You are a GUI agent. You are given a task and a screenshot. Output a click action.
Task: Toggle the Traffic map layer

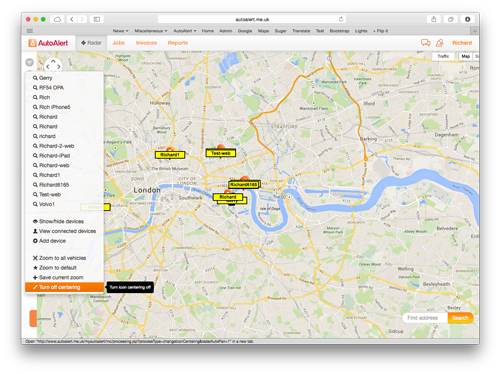443,56
